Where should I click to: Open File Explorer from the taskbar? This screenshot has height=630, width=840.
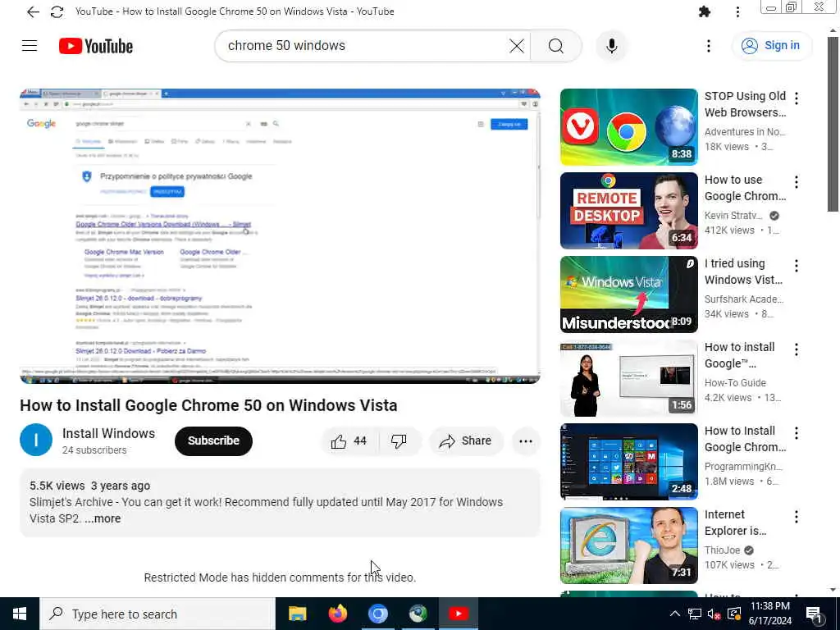click(297, 614)
